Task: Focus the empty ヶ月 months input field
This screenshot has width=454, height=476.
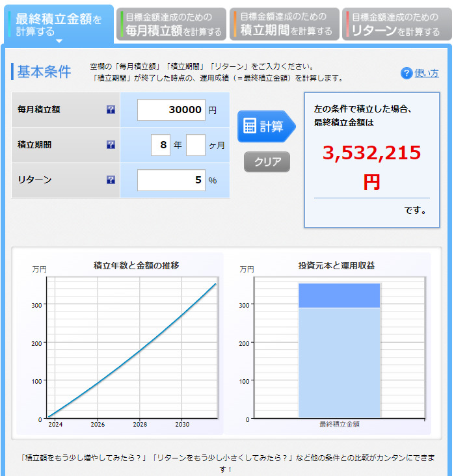Action: coord(196,145)
